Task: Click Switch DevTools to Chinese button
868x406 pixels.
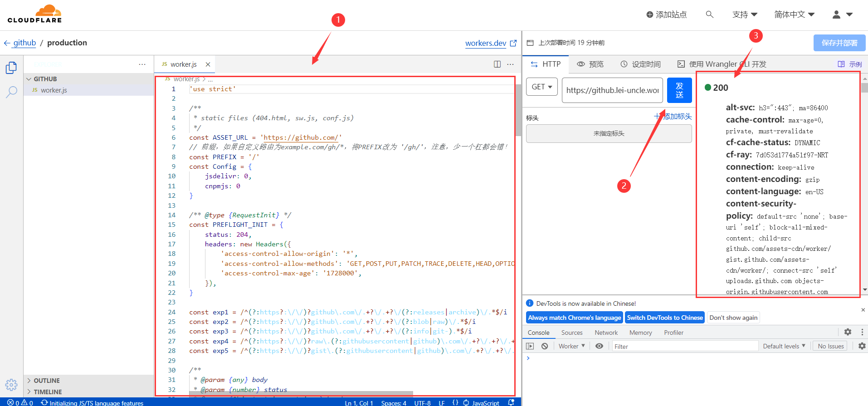Action: click(x=665, y=318)
